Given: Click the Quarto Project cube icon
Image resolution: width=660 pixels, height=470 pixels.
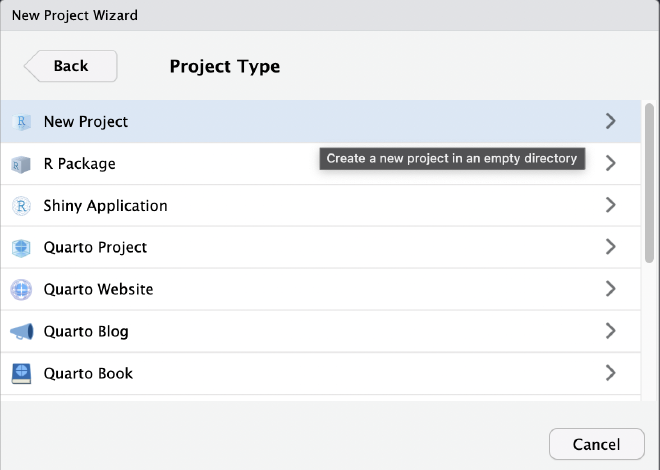Looking at the screenshot, I should [x=21, y=248].
